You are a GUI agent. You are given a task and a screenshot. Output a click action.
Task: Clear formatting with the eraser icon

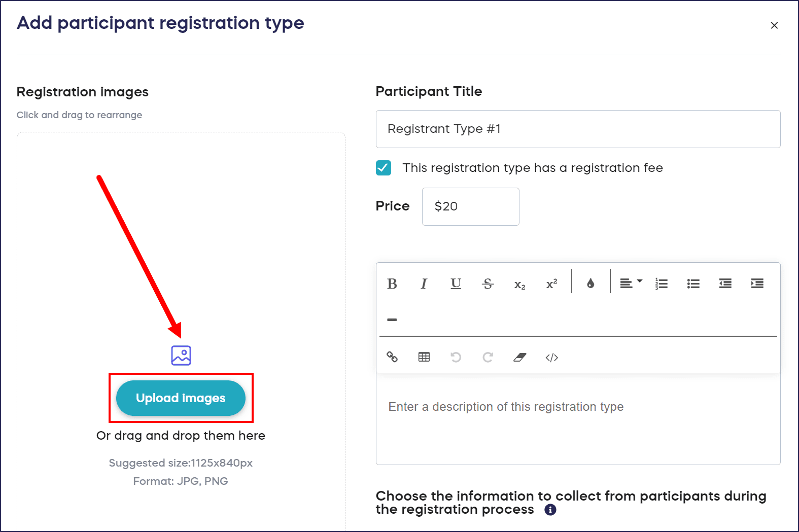(x=520, y=357)
